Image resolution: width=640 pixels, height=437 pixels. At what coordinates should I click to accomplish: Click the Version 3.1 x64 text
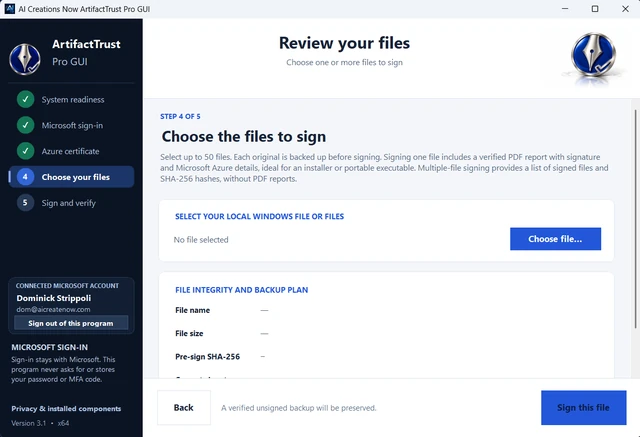click(40, 423)
